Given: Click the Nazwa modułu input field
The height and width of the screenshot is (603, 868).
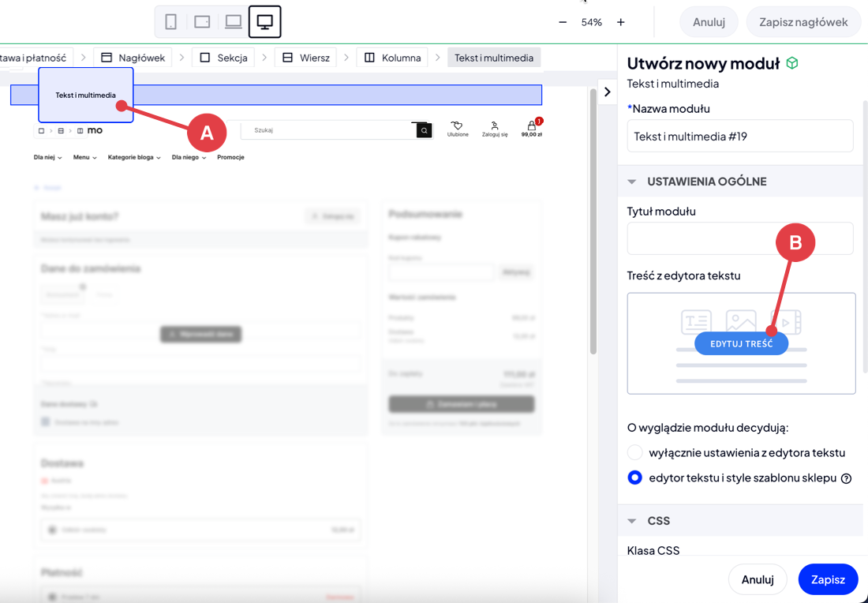Looking at the screenshot, I should tap(739, 136).
